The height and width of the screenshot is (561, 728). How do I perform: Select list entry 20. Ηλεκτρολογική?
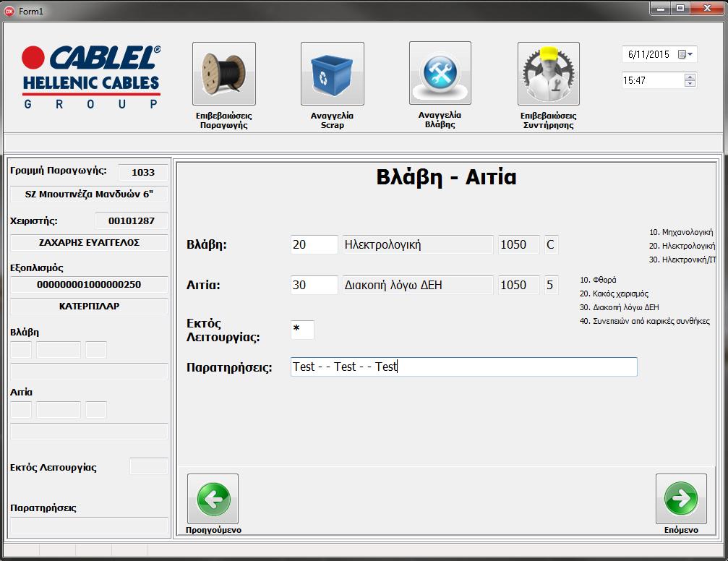coord(682,246)
